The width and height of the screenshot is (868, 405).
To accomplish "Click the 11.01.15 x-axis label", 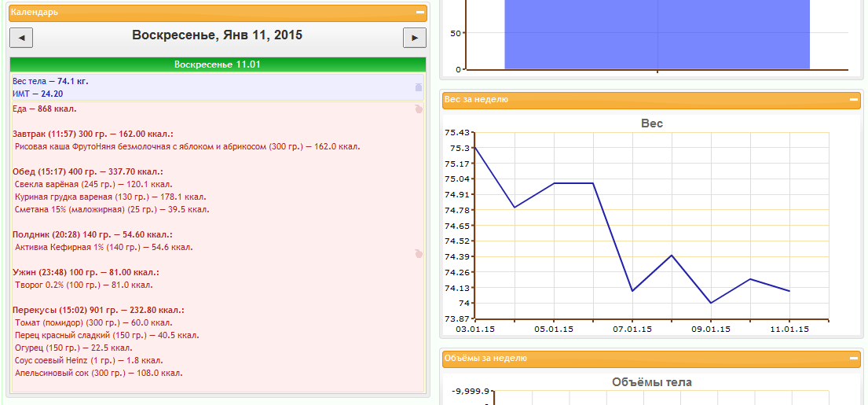I will point(789,329).
